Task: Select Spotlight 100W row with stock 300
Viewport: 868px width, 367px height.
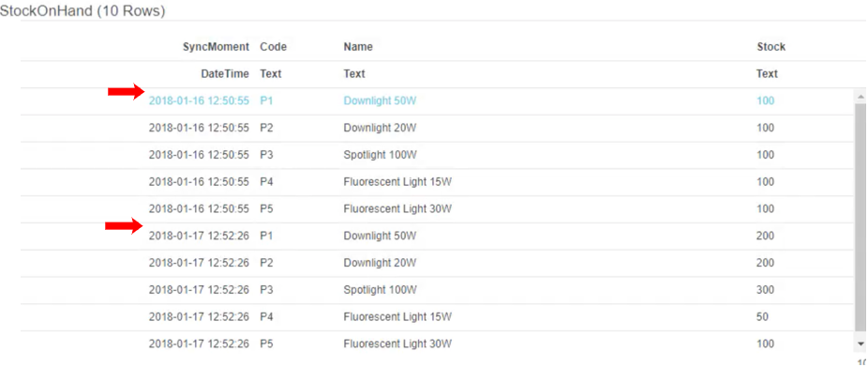Action: (439, 290)
